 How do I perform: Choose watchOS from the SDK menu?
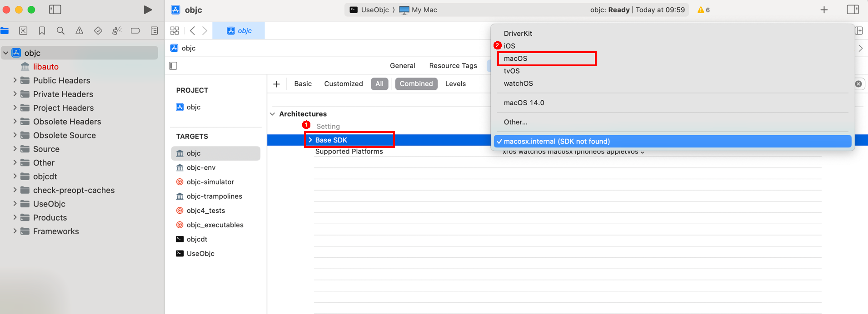(518, 83)
